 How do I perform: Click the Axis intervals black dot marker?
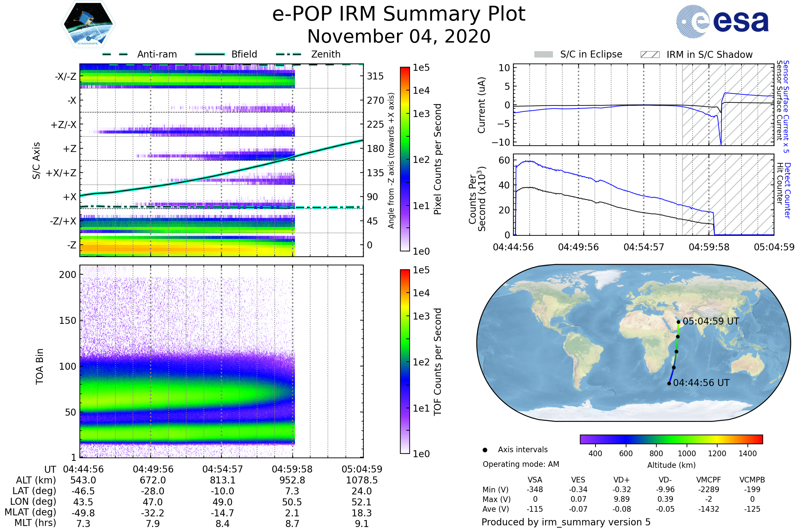485,450
